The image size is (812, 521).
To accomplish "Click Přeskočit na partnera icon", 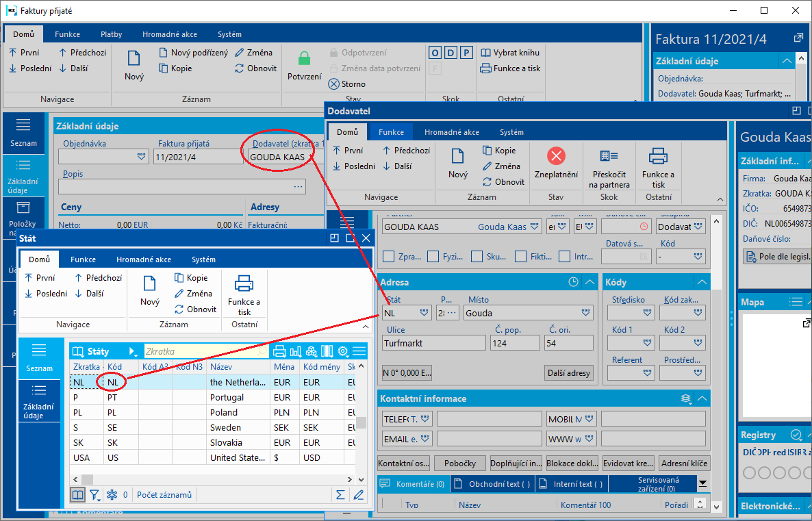I will pos(609,156).
